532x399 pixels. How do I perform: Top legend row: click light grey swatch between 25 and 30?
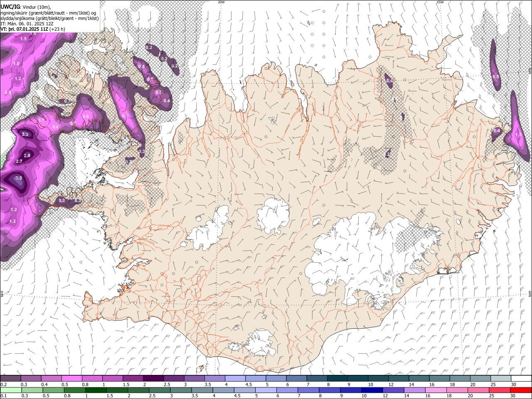point(501,378)
